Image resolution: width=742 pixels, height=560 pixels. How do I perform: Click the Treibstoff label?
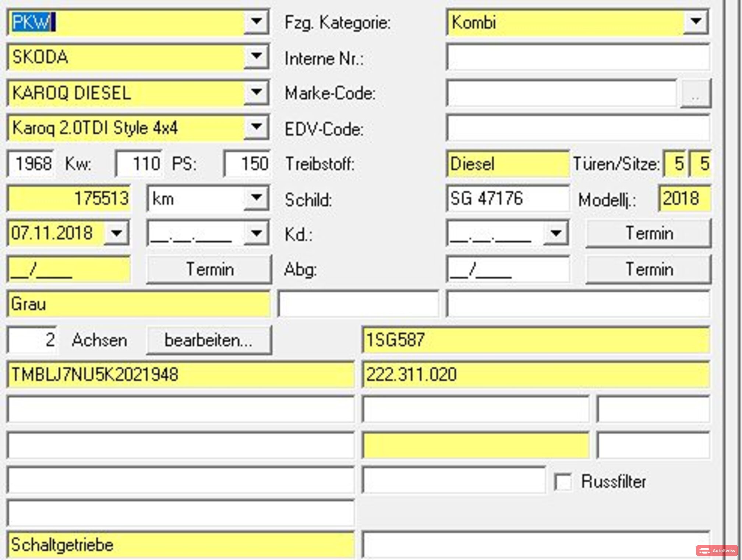[x=320, y=164]
